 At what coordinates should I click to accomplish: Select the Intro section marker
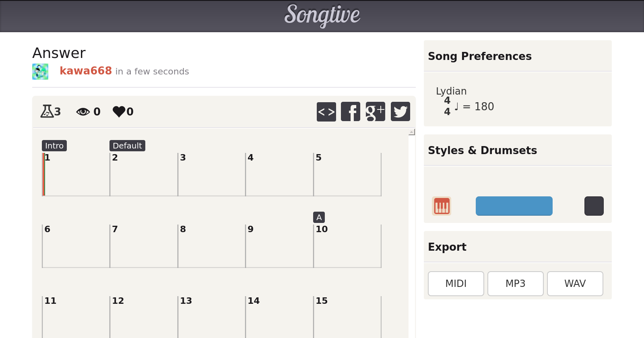click(x=54, y=146)
